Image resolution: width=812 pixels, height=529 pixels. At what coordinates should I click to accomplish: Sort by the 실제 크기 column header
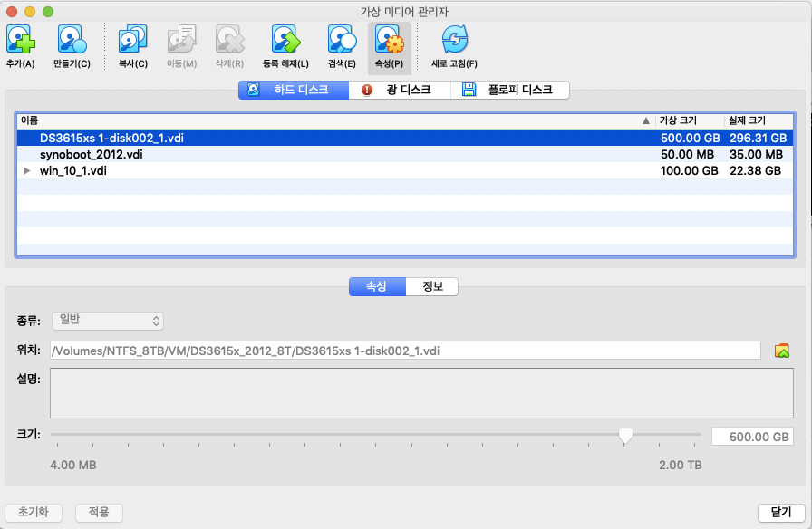pyautogui.click(x=759, y=120)
